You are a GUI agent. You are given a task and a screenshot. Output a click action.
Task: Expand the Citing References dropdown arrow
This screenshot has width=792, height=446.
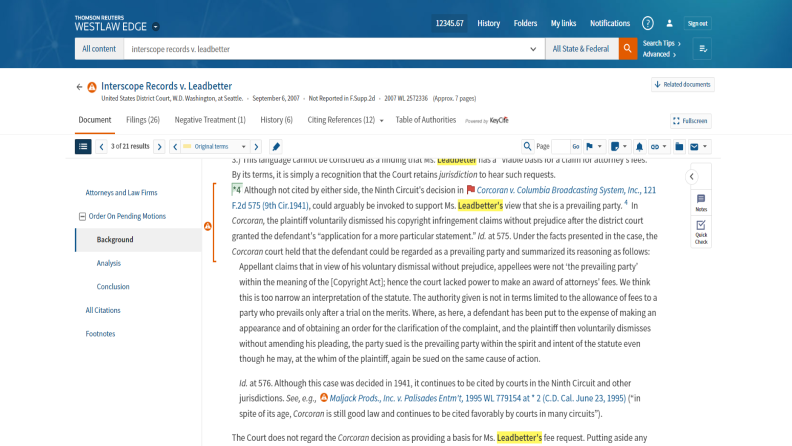(x=381, y=121)
